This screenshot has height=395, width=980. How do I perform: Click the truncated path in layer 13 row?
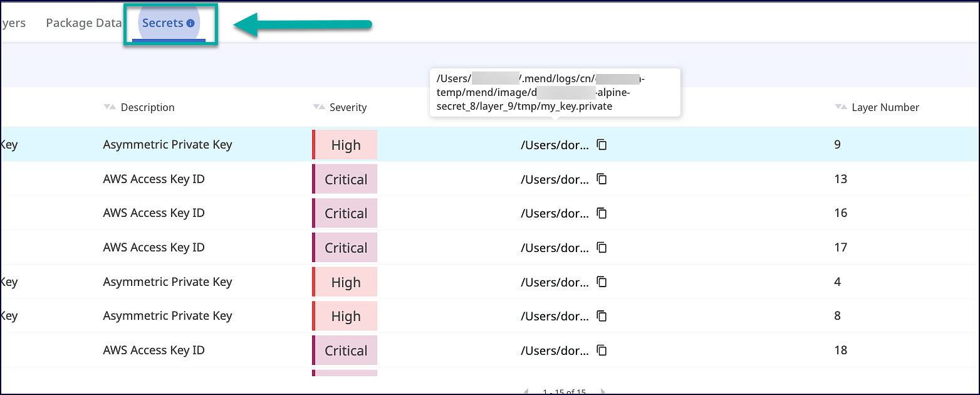(x=555, y=179)
